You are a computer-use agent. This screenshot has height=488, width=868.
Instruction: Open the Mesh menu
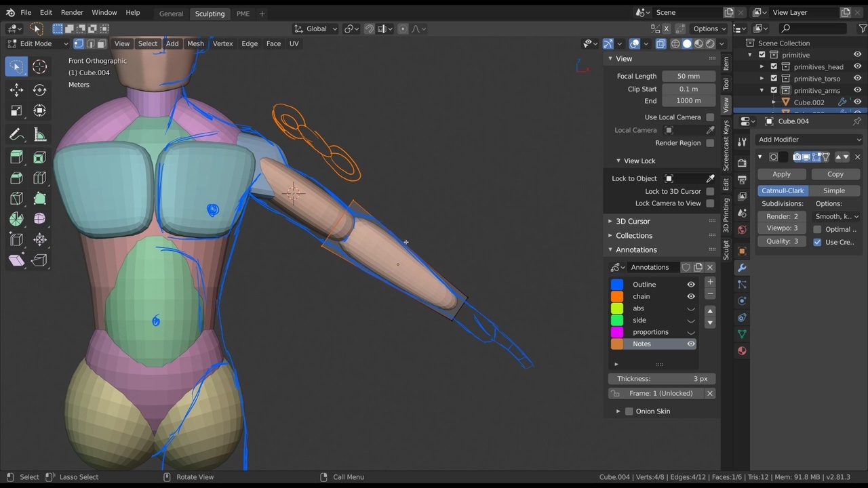click(195, 43)
